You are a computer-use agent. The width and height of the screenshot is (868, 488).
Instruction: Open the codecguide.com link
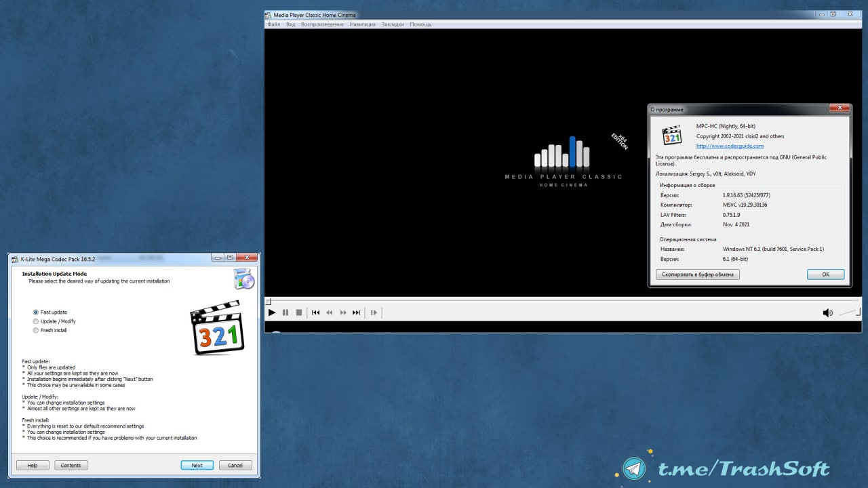(730, 146)
